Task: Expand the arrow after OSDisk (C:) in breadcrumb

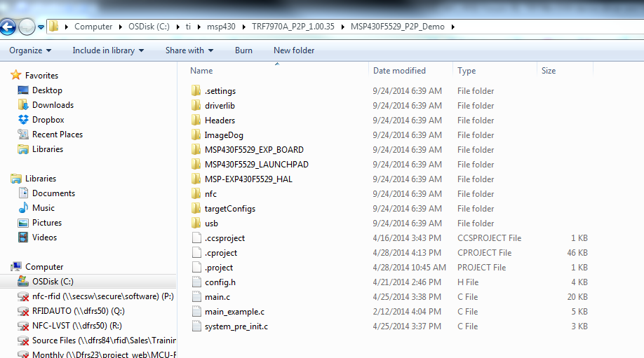Action: pos(178,27)
